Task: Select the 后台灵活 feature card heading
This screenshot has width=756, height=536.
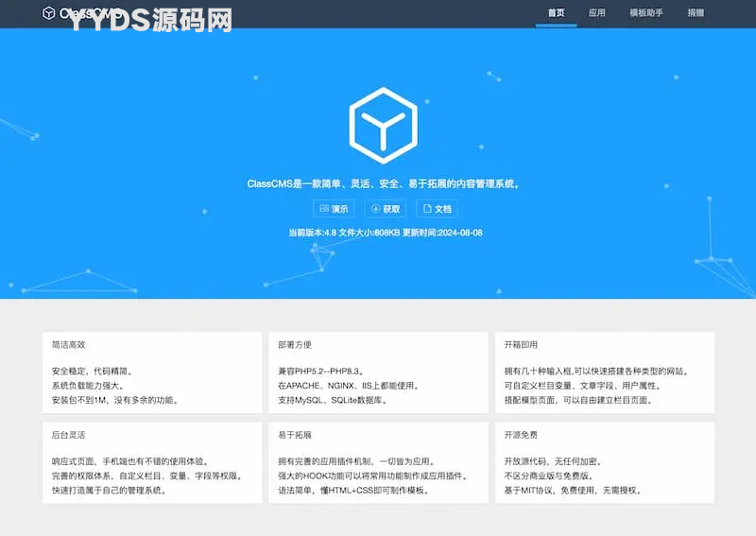Action: click(x=70, y=436)
